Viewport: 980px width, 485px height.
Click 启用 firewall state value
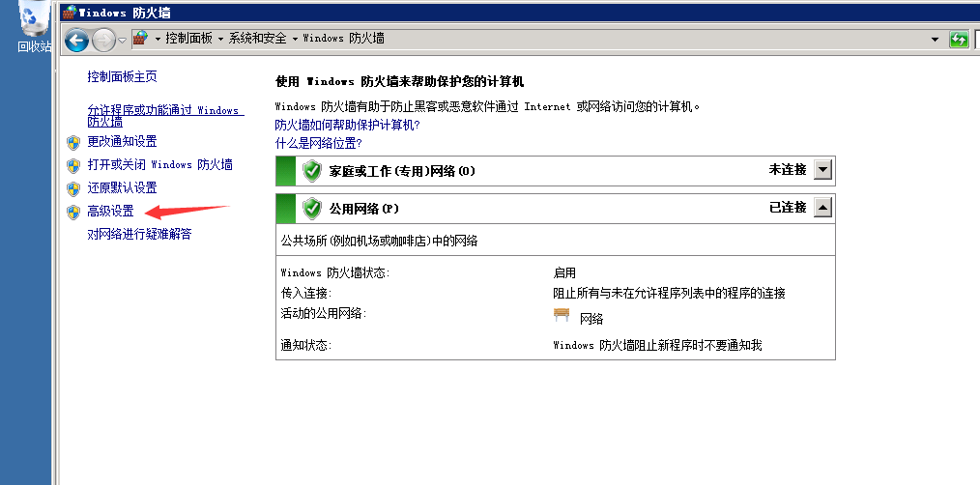[x=564, y=273]
